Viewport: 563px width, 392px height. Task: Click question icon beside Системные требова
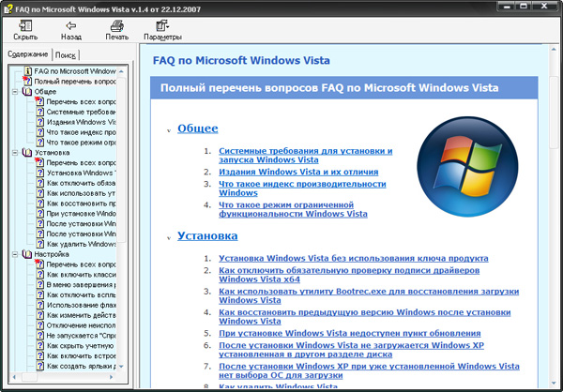point(40,112)
